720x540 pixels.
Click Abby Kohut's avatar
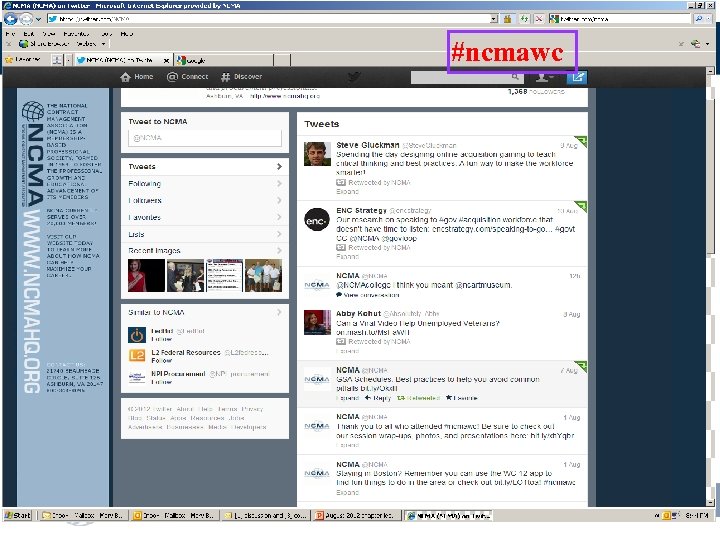pos(317,322)
